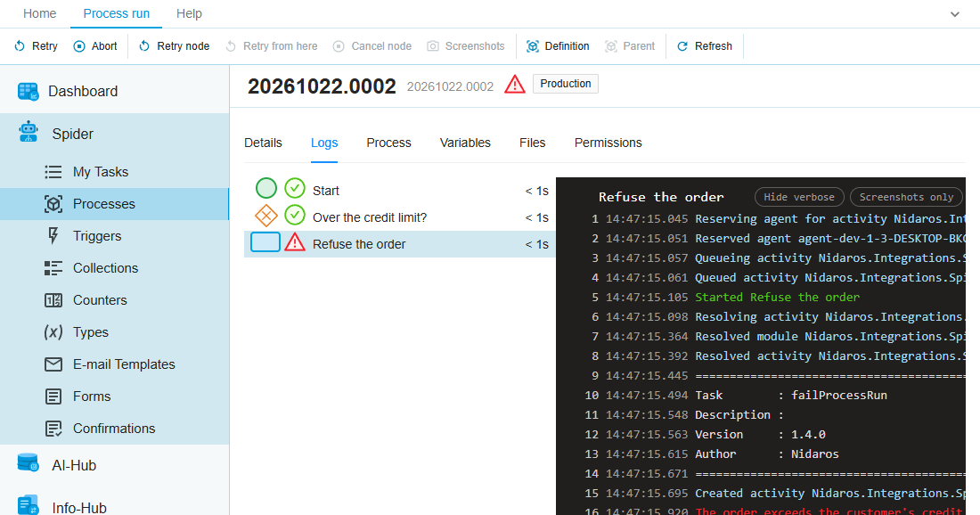The image size is (980, 515).
Task: Select the Process run ribbon tab
Action: click(116, 13)
